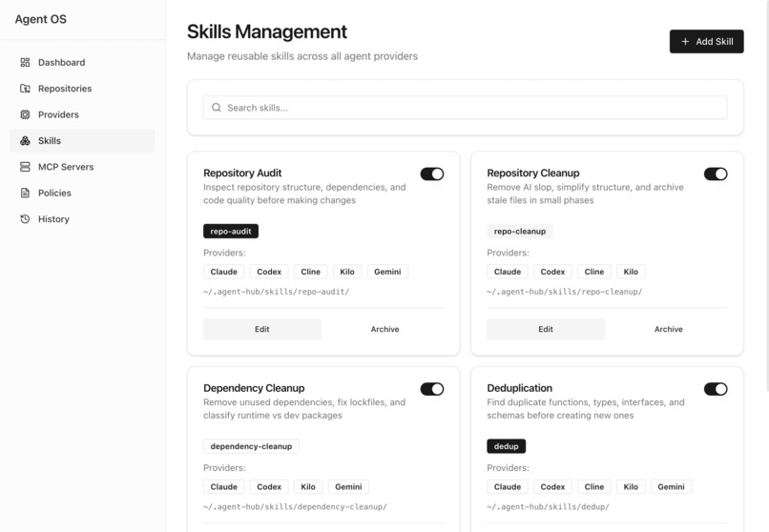This screenshot has height=532, width=769.
Task: Click Claude chip in Repository Cleanup card
Action: 508,272
